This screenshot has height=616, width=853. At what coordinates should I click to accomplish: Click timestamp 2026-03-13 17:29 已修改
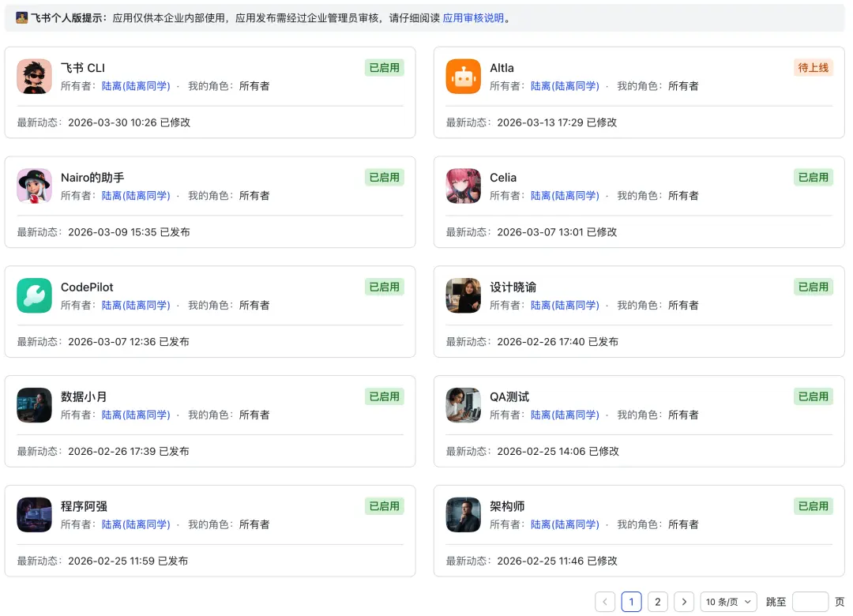click(x=557, y=122)
